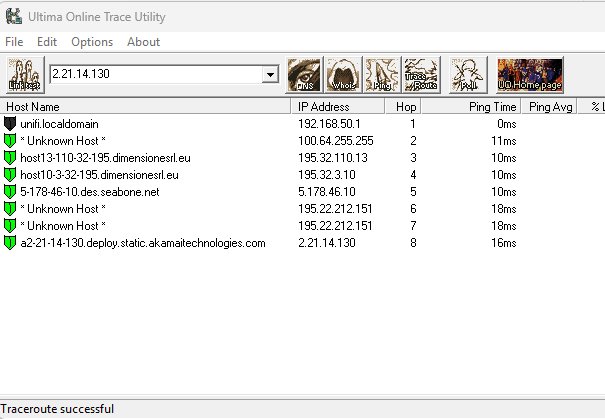Image resolution: width=605 pixels, height=419 pixels.
Task: Click IP address 192.168.50.1
Action: [x=329, y=124]
